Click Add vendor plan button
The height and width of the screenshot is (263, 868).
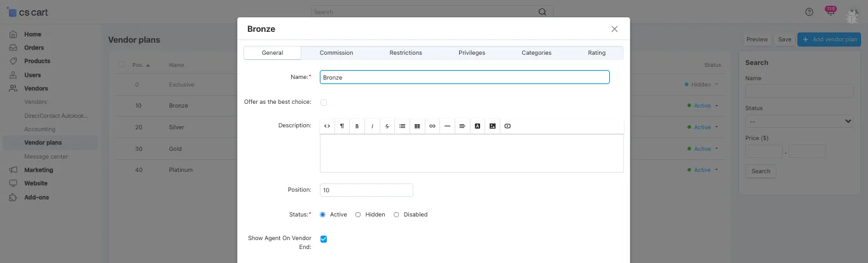[829, 39]
